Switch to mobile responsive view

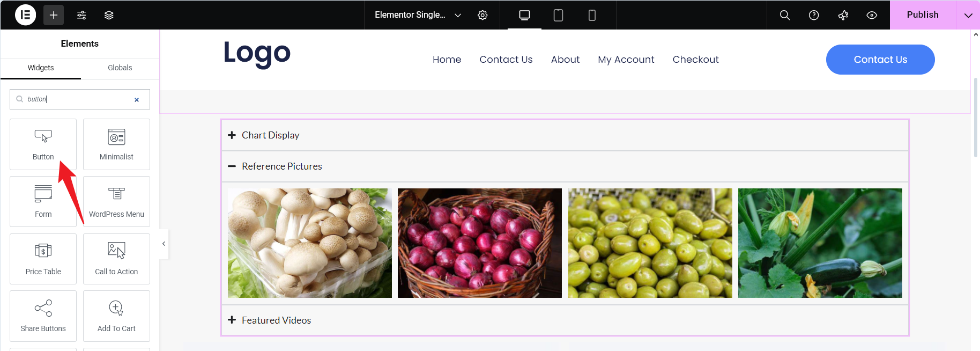tap(592, 15)
